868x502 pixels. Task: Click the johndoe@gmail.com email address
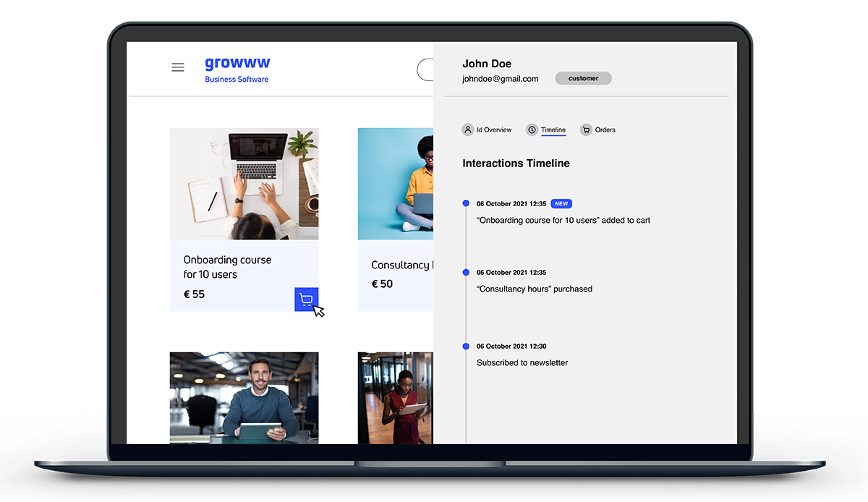pyautogui.click(x=501, y=79)
